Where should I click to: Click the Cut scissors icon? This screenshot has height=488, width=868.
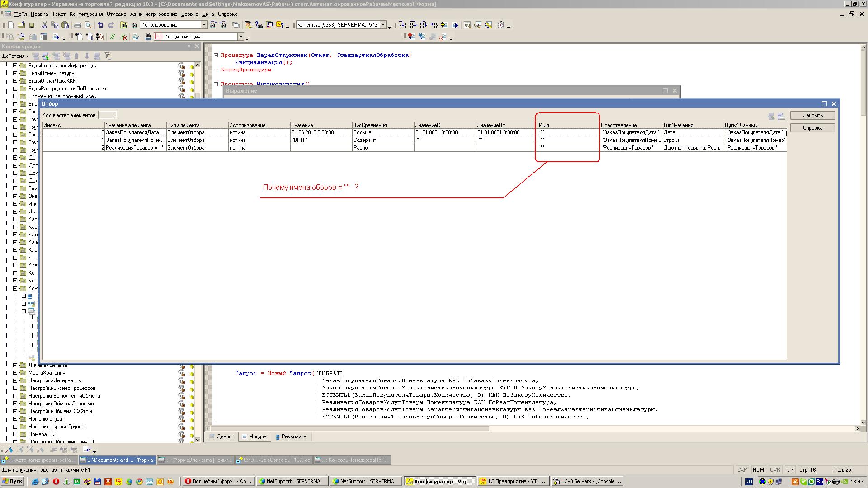pyautogui.click(x=44, y=25)
